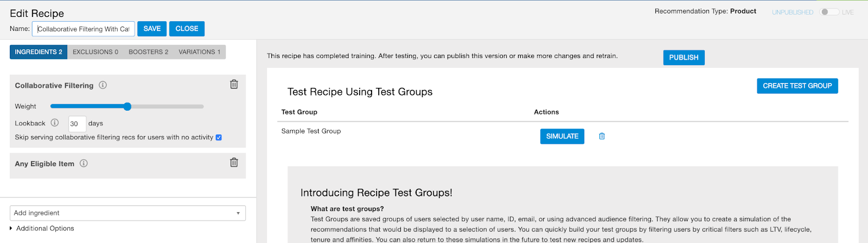
Task: Open the Boosters tab
Action: [x=148, y=52]
